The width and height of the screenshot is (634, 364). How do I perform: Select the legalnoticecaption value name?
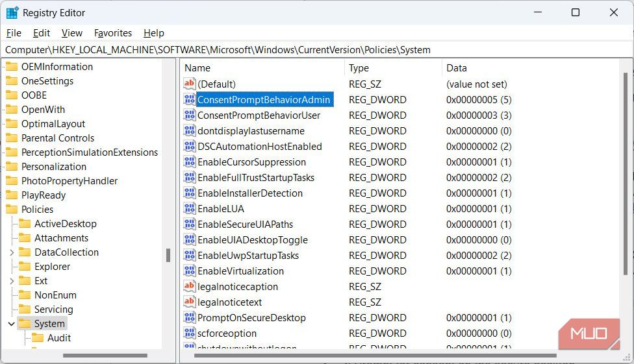tap(237, 286)
